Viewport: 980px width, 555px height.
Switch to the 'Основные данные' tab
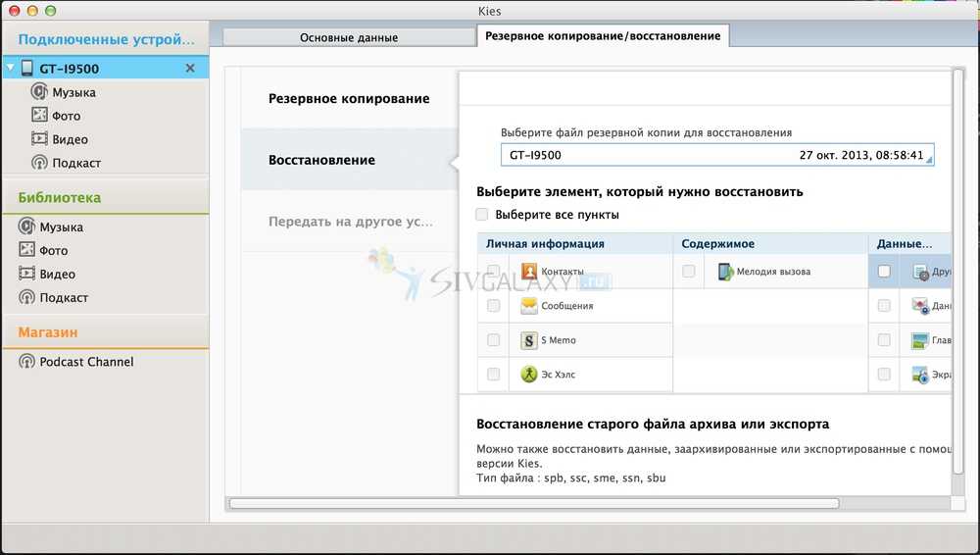click(x=348, y=37)
